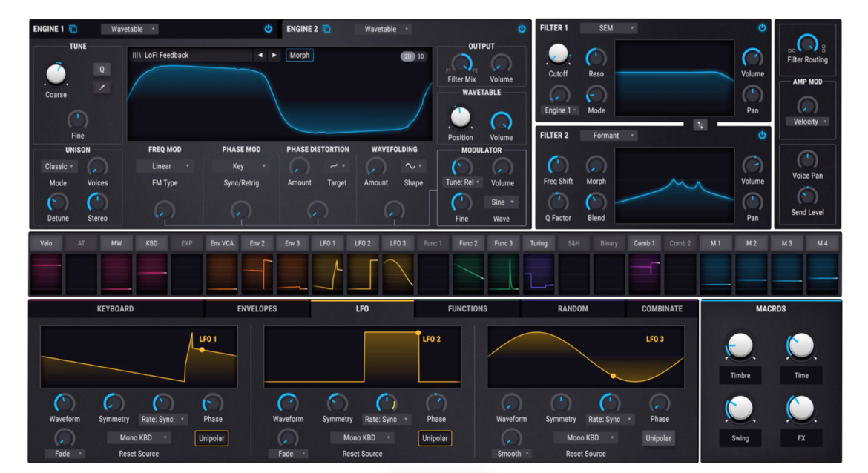This screenshot has width=868, height=473.
Task: Click the Swing macro knob
Action: 740,409
